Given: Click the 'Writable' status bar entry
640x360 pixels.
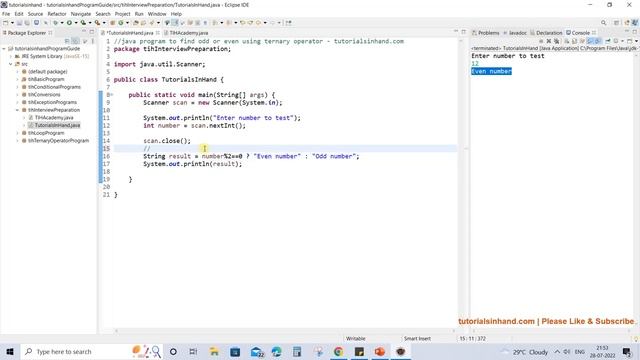Looking at the screenshot, I should [356, 339].
